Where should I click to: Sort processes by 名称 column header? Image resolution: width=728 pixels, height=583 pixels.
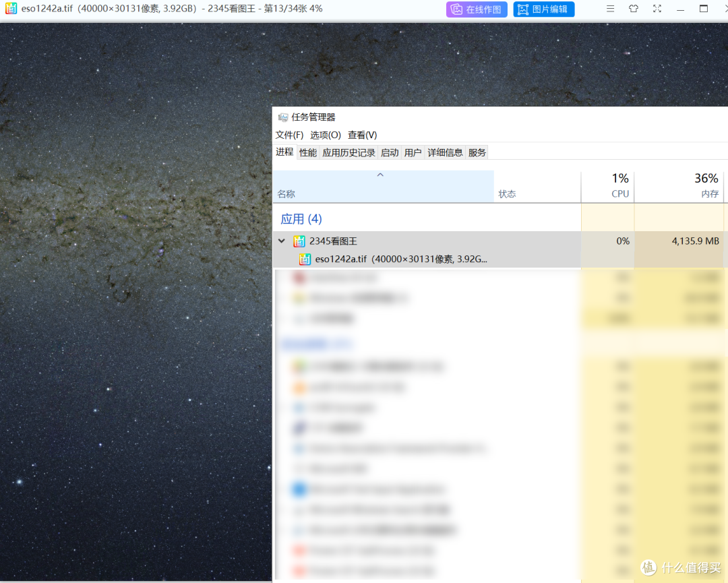[384, 187]
